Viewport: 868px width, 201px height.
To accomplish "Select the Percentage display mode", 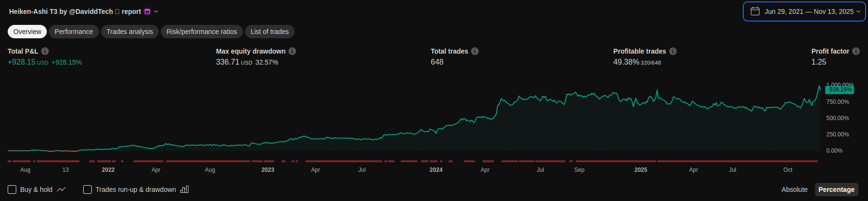I will click(836, 190).
